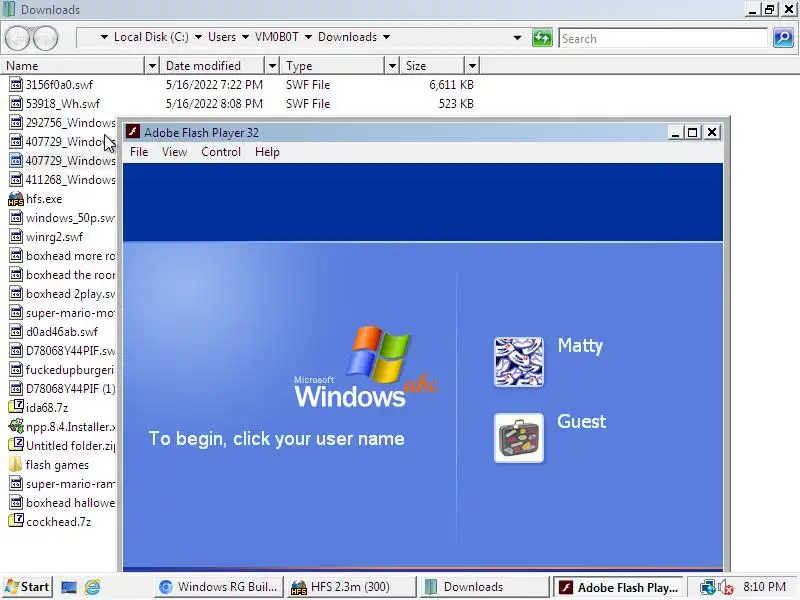800x600 pixels.
Task: Select the npp.8.4.Installer icon
Action: click(16, 426)
